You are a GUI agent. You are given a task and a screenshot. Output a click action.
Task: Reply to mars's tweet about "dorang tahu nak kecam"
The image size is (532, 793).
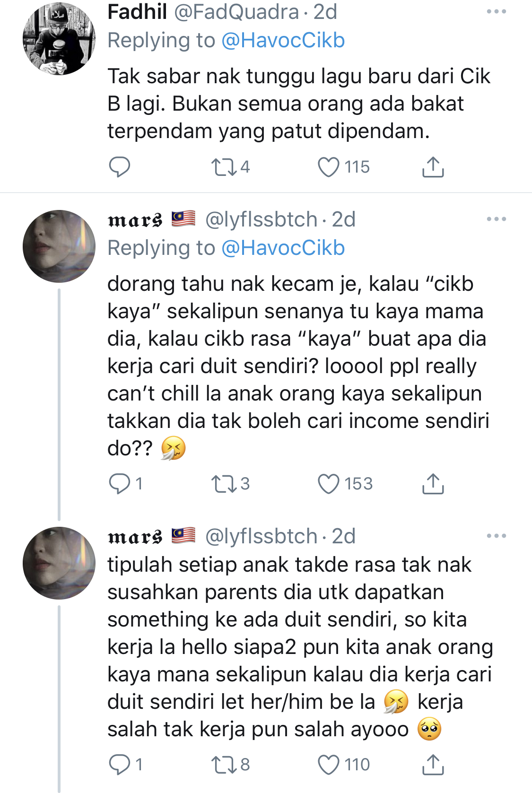[119, 484]
